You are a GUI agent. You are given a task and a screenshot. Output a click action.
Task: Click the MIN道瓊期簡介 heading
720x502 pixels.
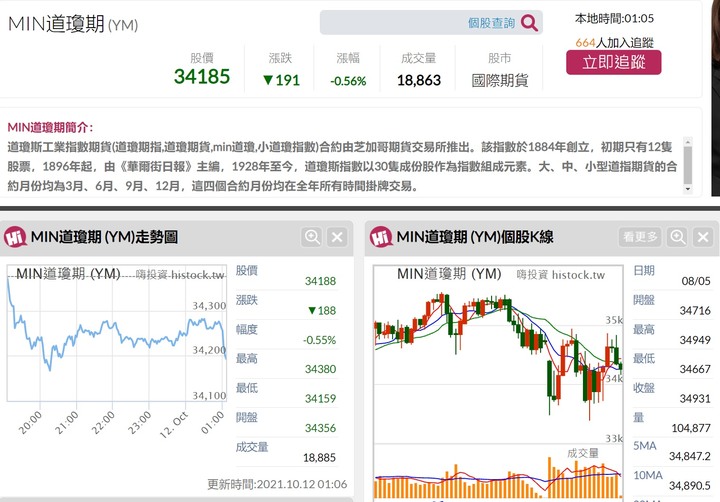[50, 127]
